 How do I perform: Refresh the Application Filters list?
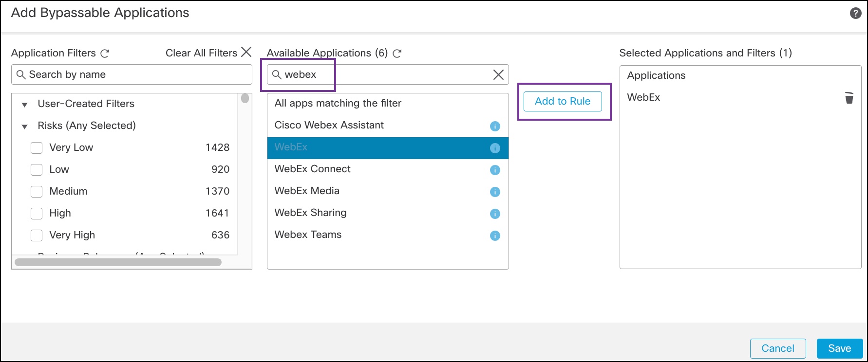(x=105, y=54)
